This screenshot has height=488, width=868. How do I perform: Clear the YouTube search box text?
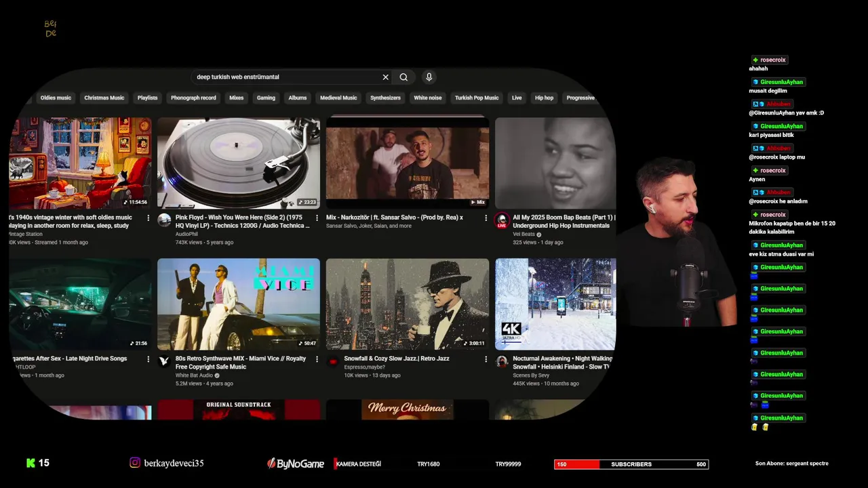point(385,77)
